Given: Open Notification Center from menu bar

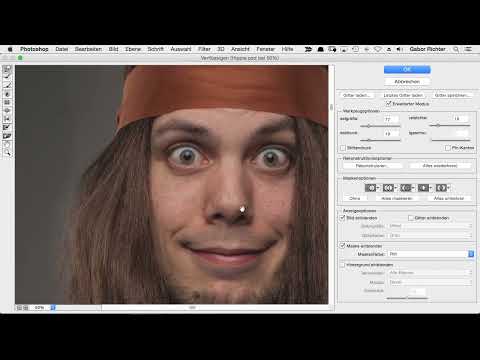Looking at the screenshot, I should click(468, 49).
